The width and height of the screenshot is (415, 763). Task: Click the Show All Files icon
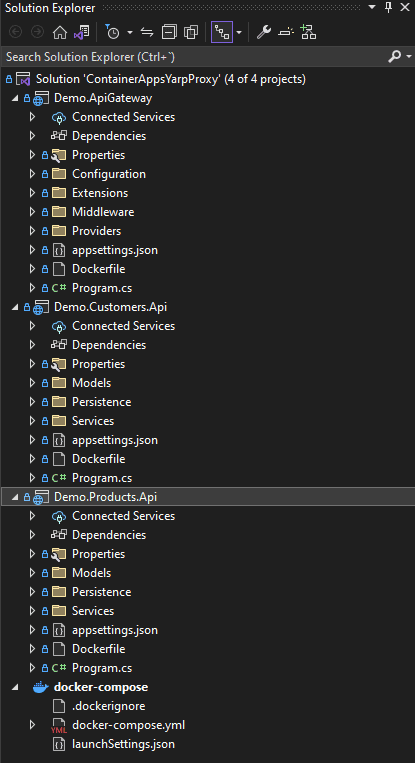coord(191,33)
